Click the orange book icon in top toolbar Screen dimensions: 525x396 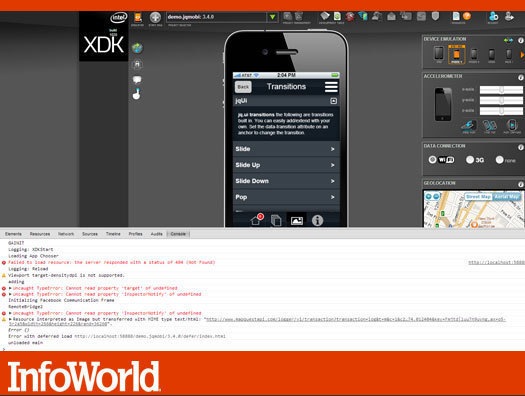click(x=138, y=17)
